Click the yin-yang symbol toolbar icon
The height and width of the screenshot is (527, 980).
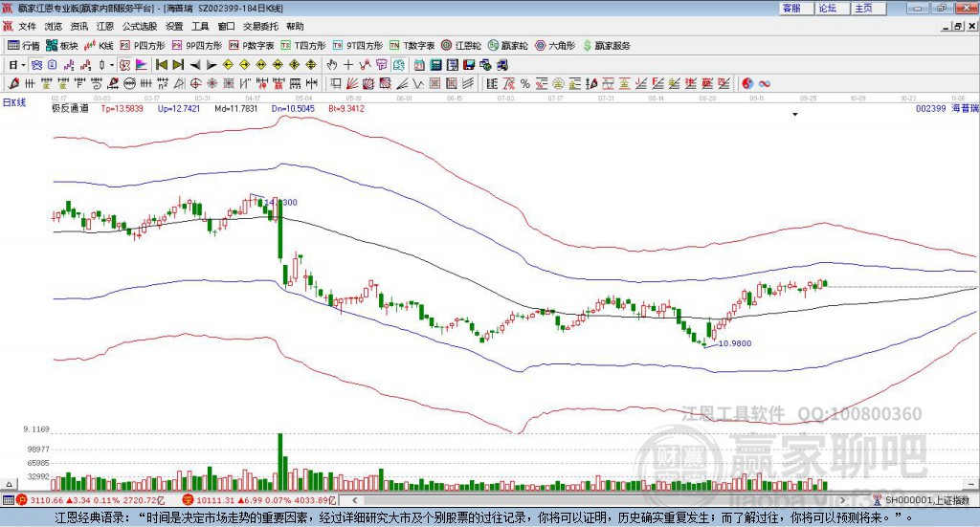tap(747, 83)
